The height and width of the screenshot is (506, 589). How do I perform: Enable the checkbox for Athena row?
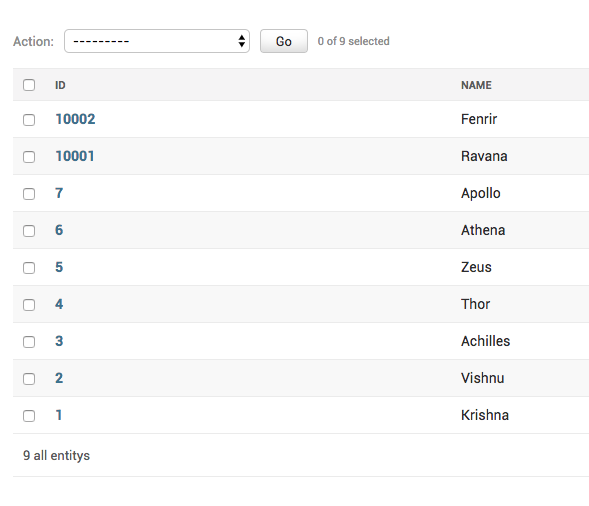(x=29, y=231)
